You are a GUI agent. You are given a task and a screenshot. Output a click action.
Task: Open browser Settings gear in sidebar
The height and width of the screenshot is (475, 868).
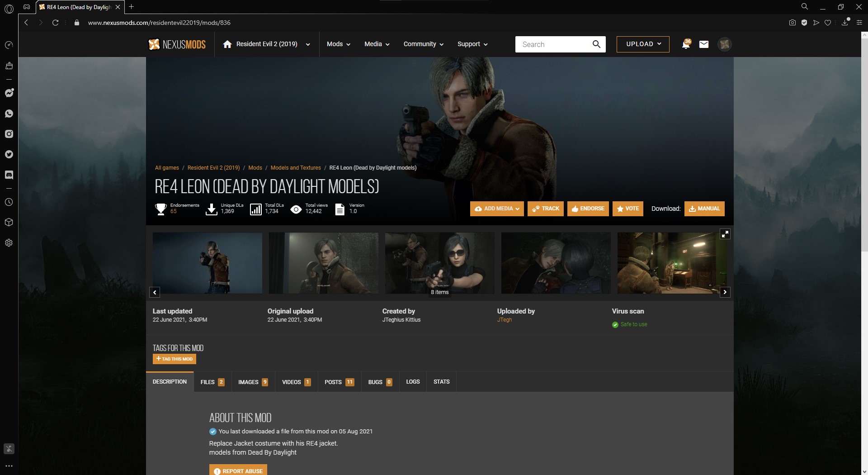tap(9, 243)
